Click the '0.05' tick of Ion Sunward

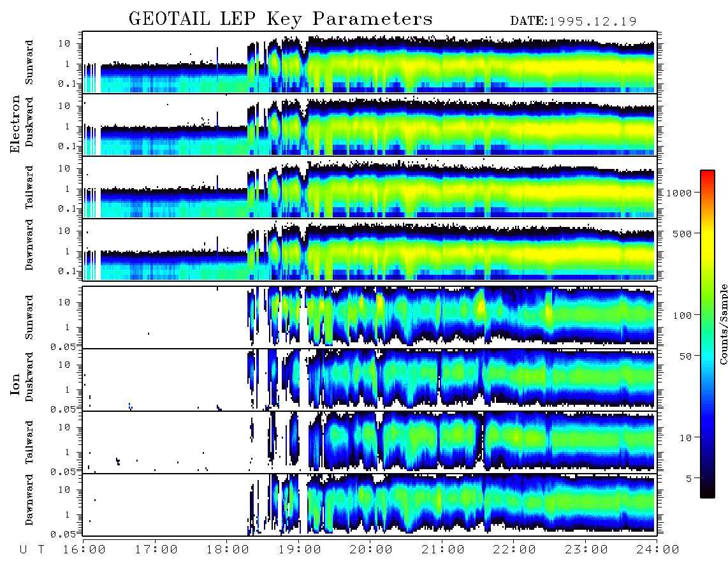[x=63, y=346]
